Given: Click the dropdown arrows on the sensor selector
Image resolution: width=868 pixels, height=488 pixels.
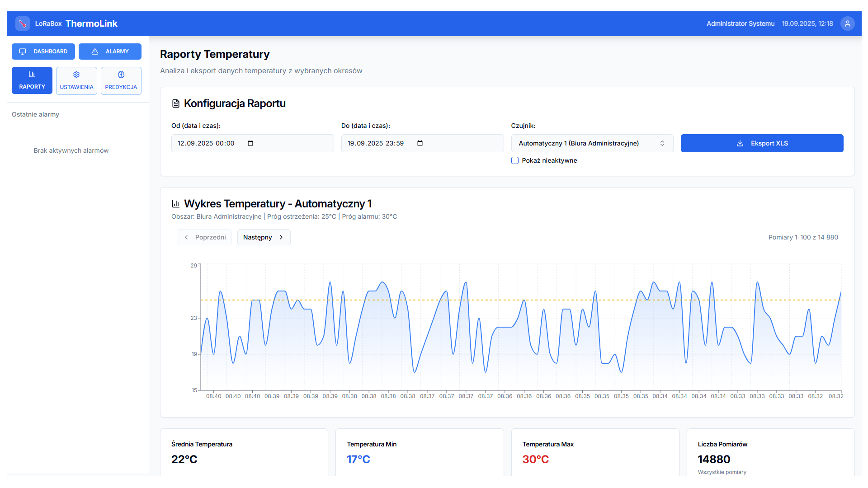Looking at the screenshot, I should coord(662,143).
